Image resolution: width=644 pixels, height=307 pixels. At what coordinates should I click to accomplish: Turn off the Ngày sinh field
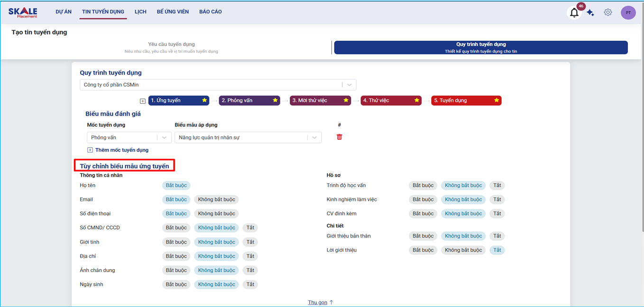coord(250,284)
